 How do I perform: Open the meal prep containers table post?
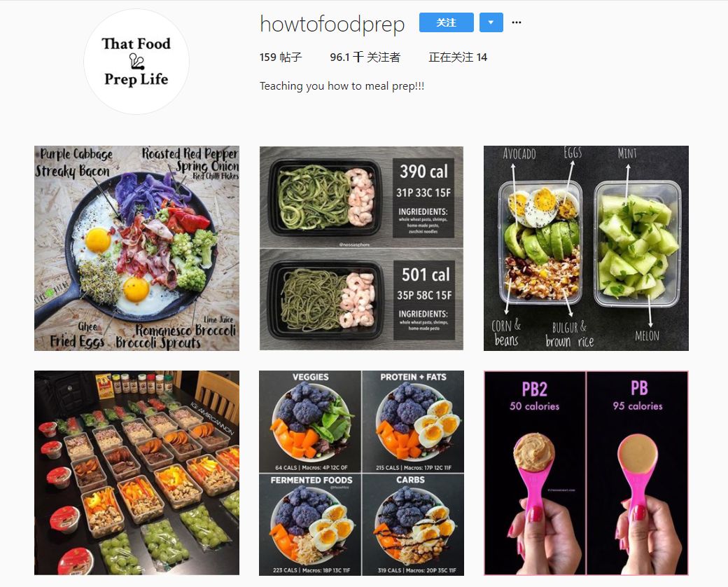[137, 473]
